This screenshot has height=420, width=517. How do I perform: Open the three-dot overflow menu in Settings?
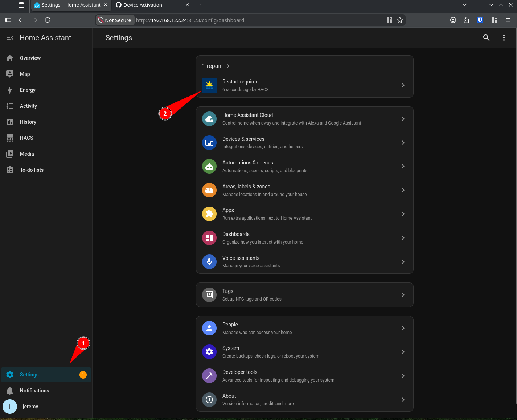pyautogui.click(x=504, y=38)
